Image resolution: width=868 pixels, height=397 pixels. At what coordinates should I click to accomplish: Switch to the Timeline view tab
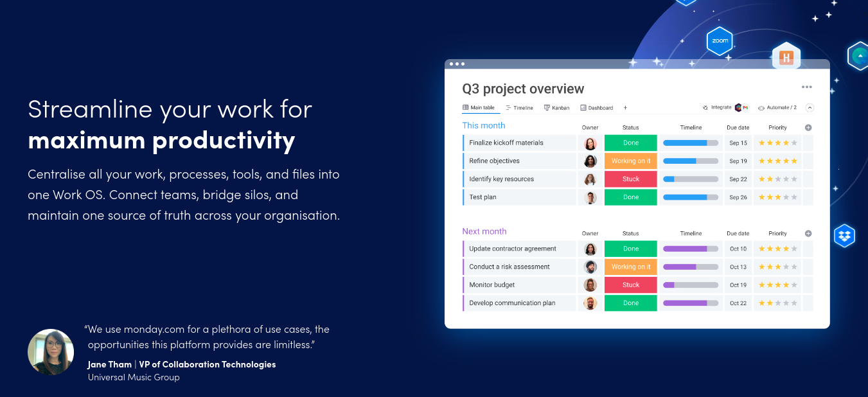519,108
